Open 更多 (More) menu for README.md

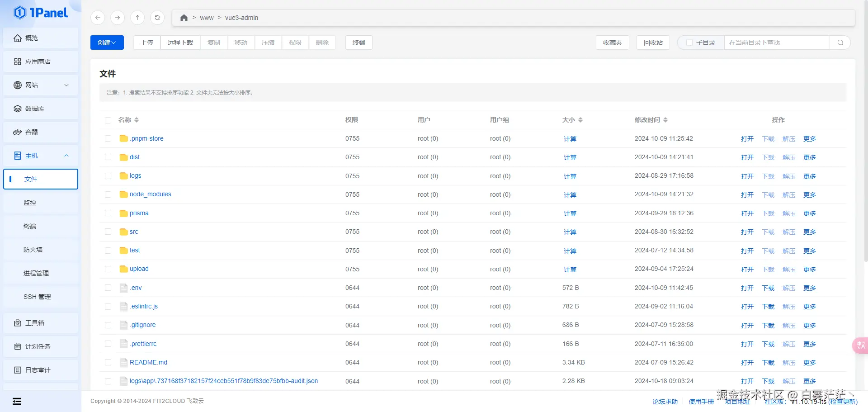click(810, 363)
